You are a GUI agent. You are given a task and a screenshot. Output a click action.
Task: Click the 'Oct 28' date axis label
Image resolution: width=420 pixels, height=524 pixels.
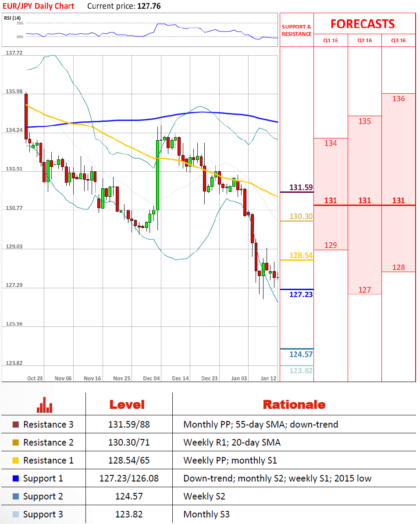(x=35, y=378)
